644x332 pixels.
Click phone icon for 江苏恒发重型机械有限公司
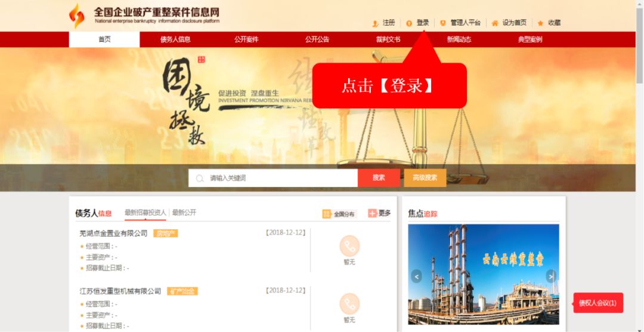(x=349, y=304)
